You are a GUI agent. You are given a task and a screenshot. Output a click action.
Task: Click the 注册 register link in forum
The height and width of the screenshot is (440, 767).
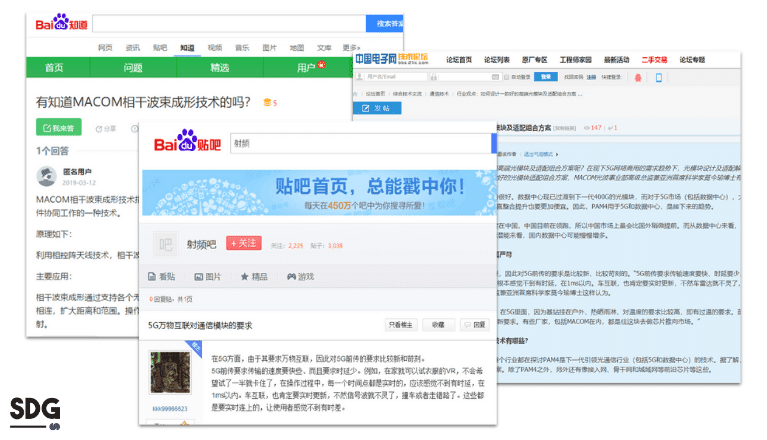point(591,77)
